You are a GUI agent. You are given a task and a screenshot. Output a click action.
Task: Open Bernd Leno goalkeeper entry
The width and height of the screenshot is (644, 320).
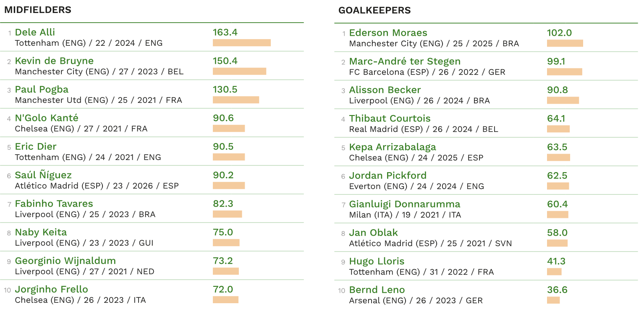tap(377, 290)
